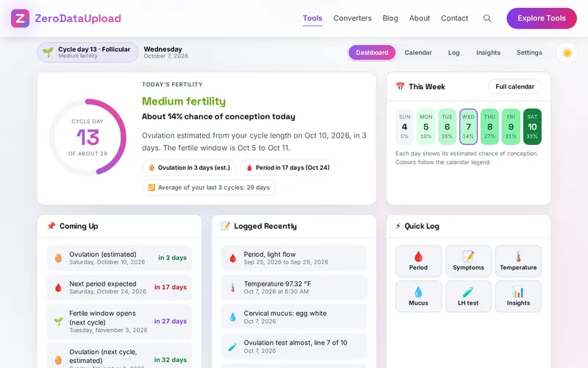Screen dimensions: 588x368
Task: Click the memo icon beside Logged Recently
Action: tap(226, 226)
